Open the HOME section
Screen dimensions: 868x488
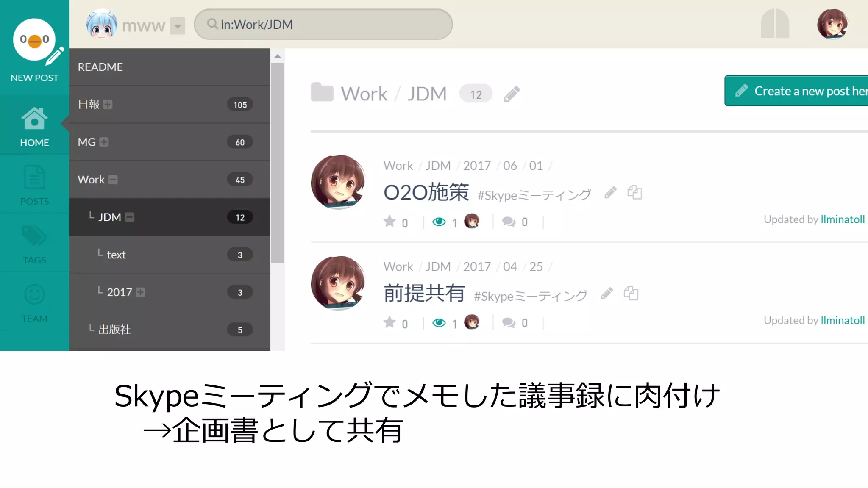(34, 127)
